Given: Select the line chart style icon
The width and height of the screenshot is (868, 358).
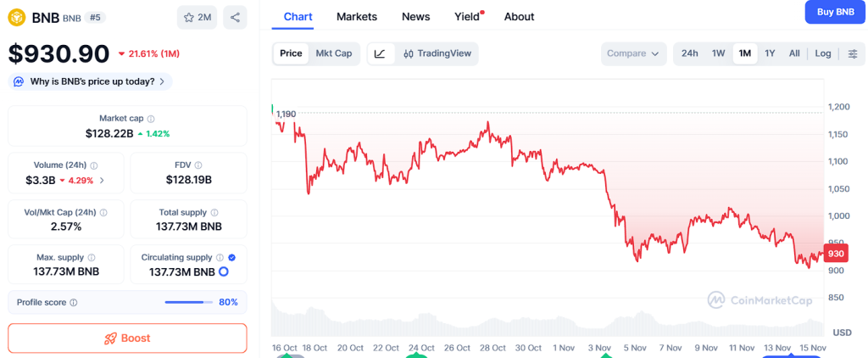Looking at the screenshot, I should pyautogui.click(x=380, y=53).
